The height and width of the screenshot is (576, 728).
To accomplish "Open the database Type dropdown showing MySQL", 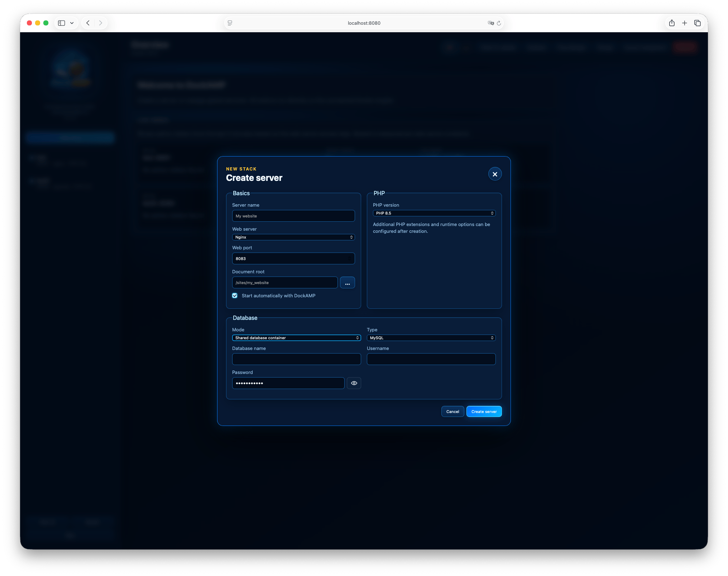I will tap(431, 338).
